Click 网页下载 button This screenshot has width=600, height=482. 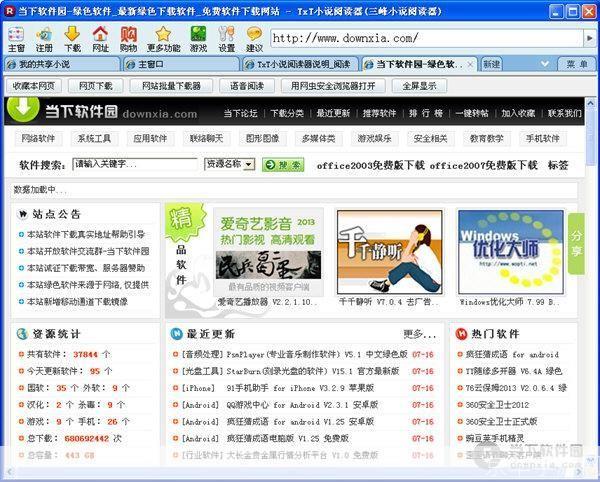96,86
